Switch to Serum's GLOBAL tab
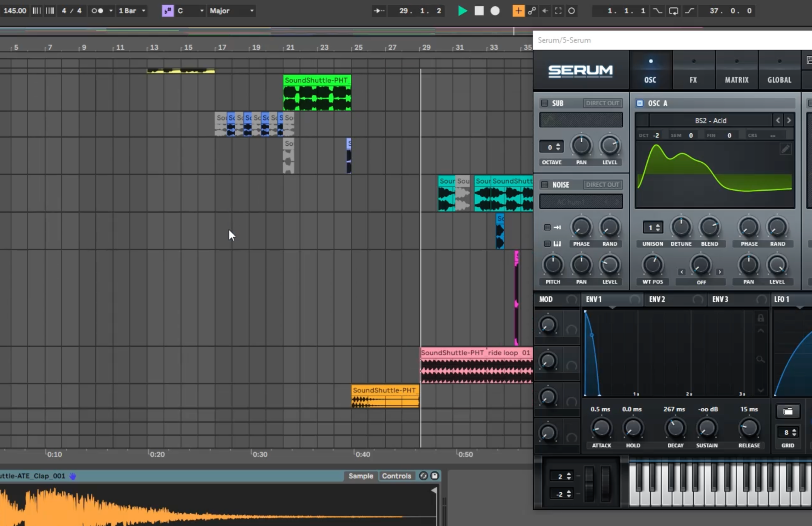The image size is (812, 526). 779,70
